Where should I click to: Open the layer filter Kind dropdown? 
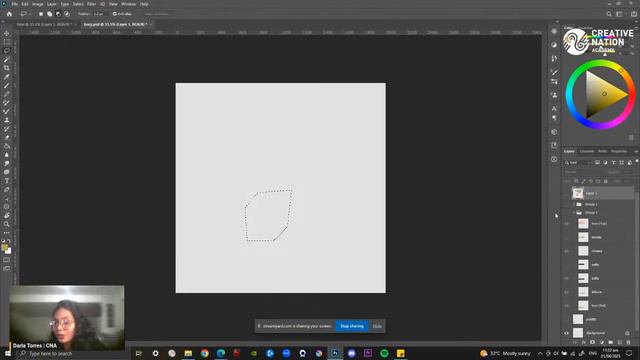tap(578, 162)
